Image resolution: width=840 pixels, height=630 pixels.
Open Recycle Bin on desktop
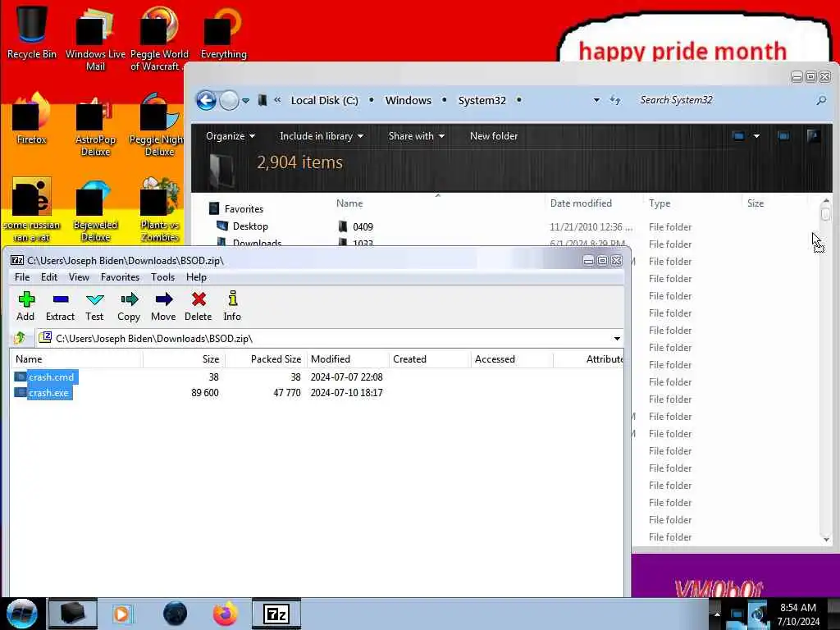point(31,32)
